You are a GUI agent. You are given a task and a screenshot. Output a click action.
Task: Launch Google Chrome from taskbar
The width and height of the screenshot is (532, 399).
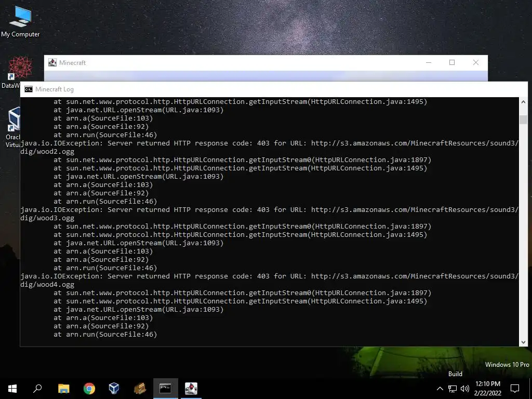tap(89, 389)
